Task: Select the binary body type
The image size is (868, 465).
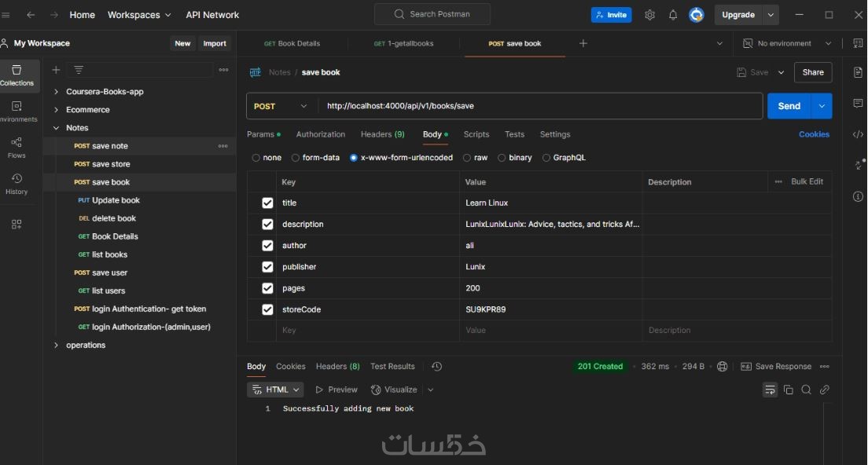Action: (x=502, y=158)
